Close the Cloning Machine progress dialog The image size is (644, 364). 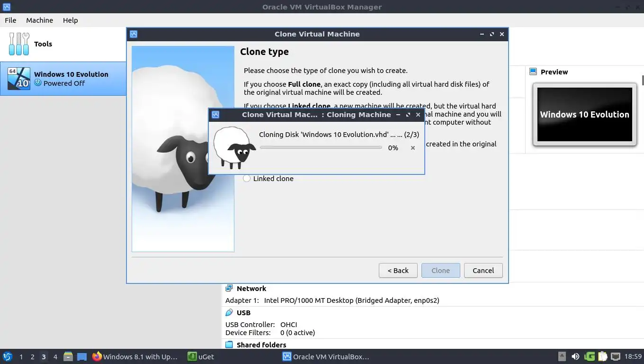click(x=418, y=115)
